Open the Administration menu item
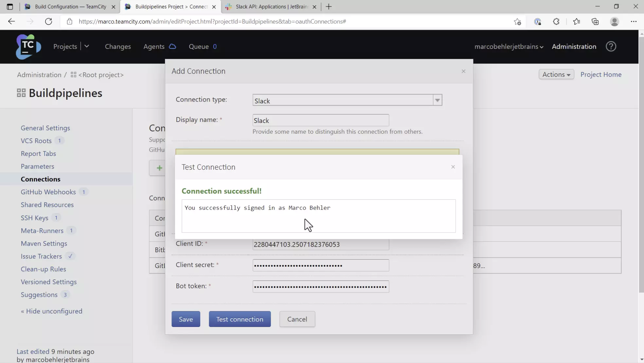Image resolution: width=644 pixels, height=363 pixels. [574, 46]
